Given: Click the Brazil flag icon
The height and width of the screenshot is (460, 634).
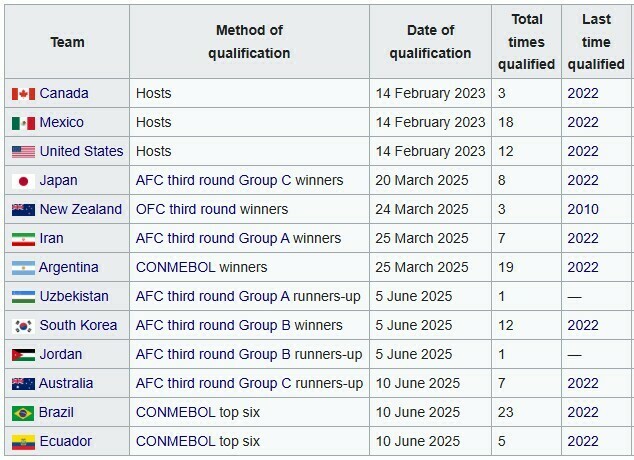Looking at the screenshot, I should (x=23, y=413).
